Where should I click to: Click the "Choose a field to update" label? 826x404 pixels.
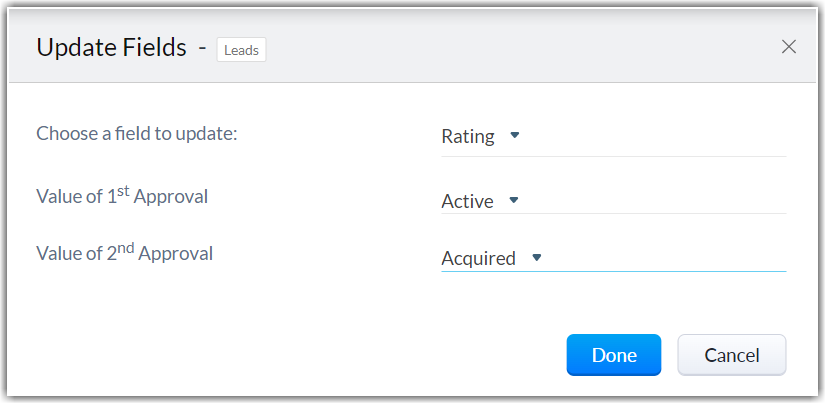137,133
